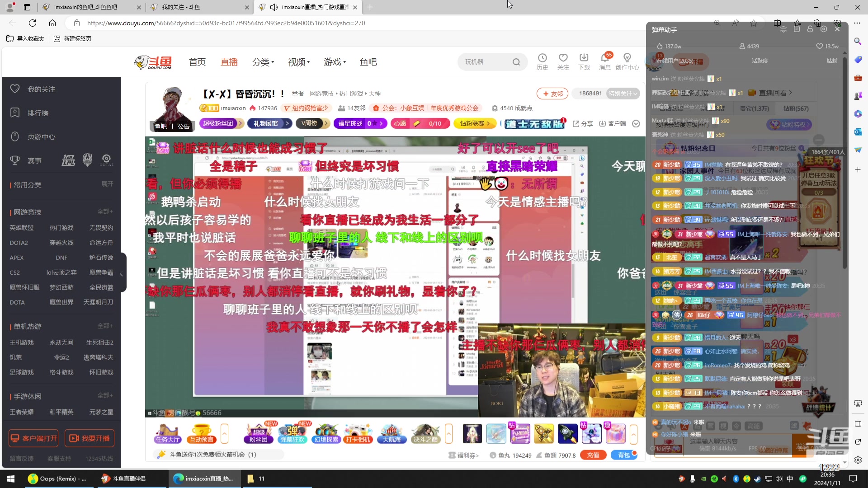Open the 分类 dropdown in top nav

pos(263,62)
